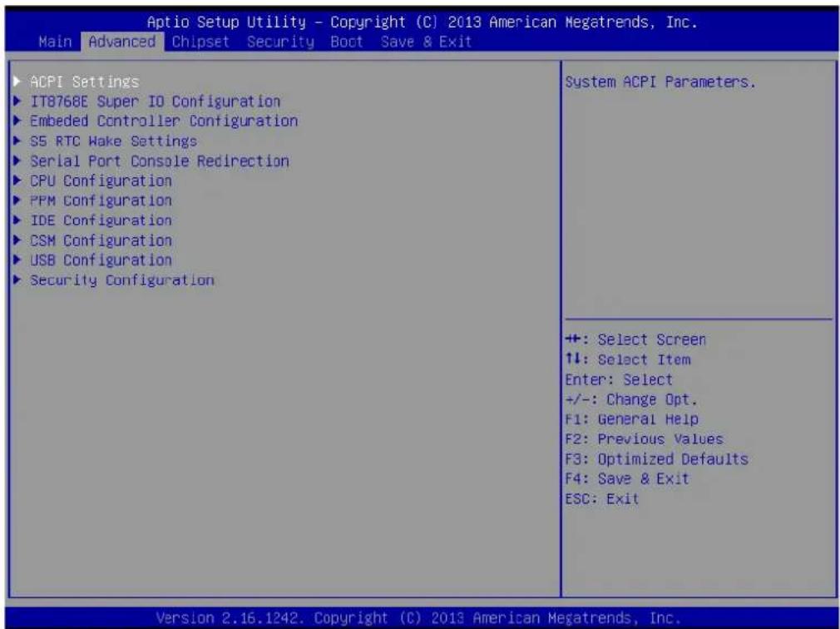840x629 pixels.
Task: Switch to the Main tab
Action: 55,42
